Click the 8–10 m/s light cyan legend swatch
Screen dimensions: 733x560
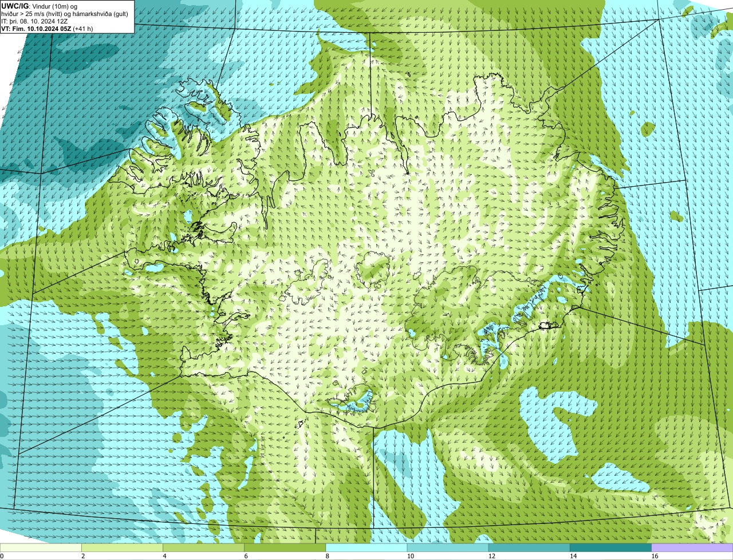coord(366,548)
